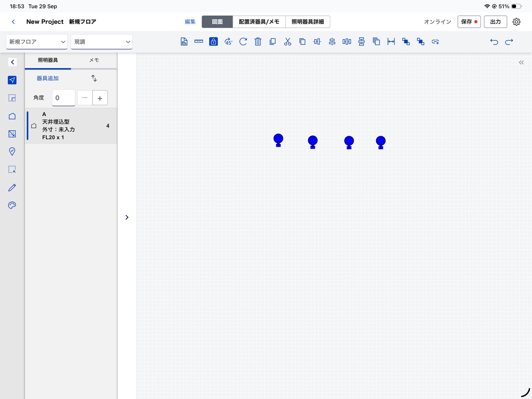
Task: Undo the last action
Action: pyautogui.click(x=494, y=42)
